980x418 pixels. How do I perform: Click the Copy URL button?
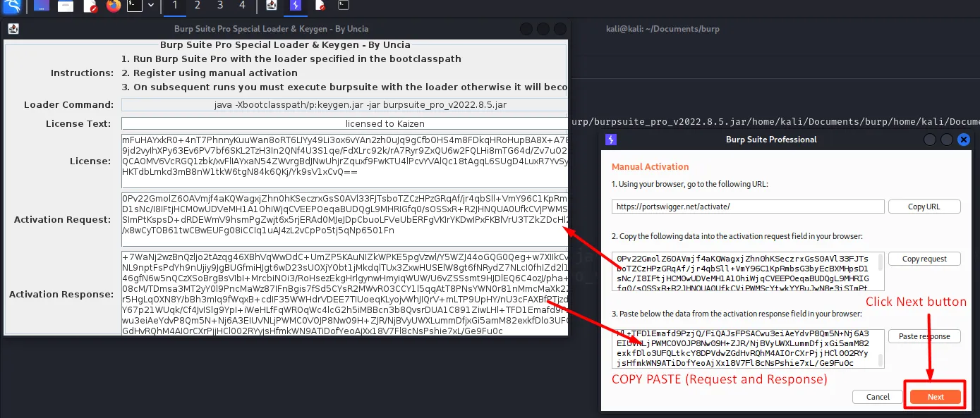coord(924,207)
